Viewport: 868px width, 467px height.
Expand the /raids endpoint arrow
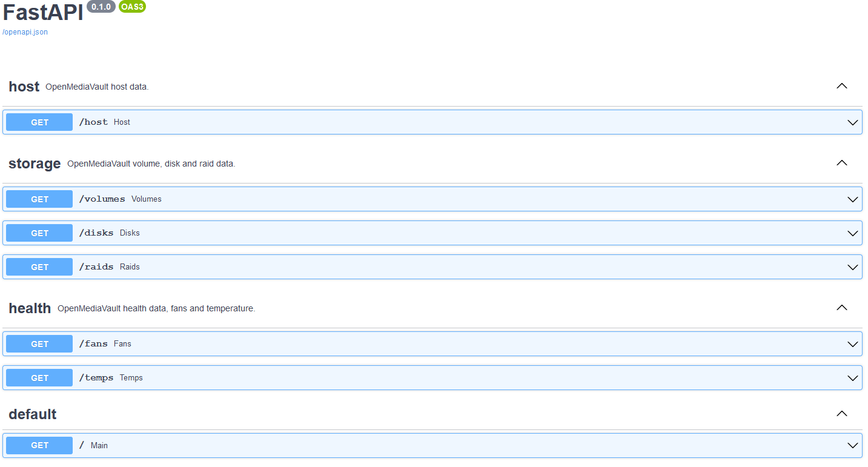click(853, 267)
